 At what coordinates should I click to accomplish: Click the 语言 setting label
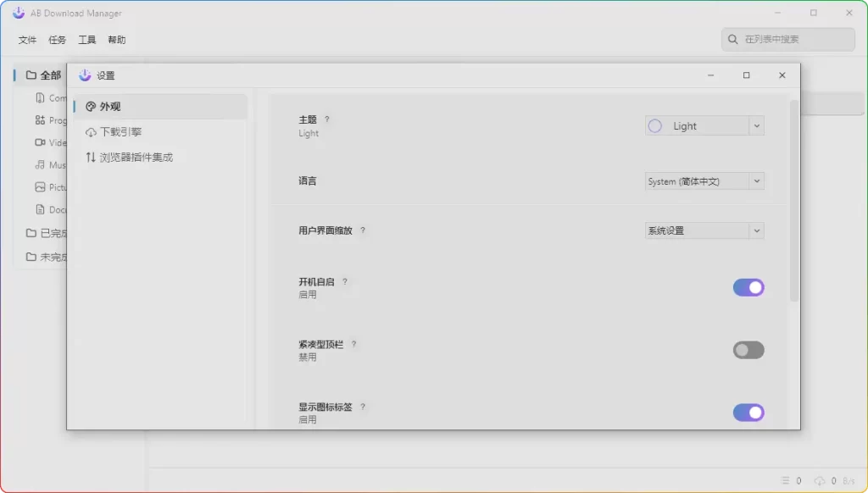coord(307,181)
